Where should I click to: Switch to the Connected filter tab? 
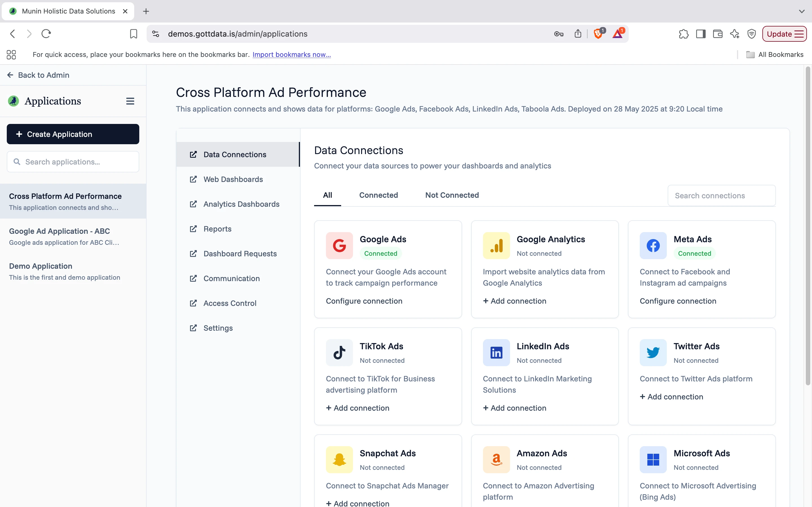pyautogui.click(x=378, y=195)
